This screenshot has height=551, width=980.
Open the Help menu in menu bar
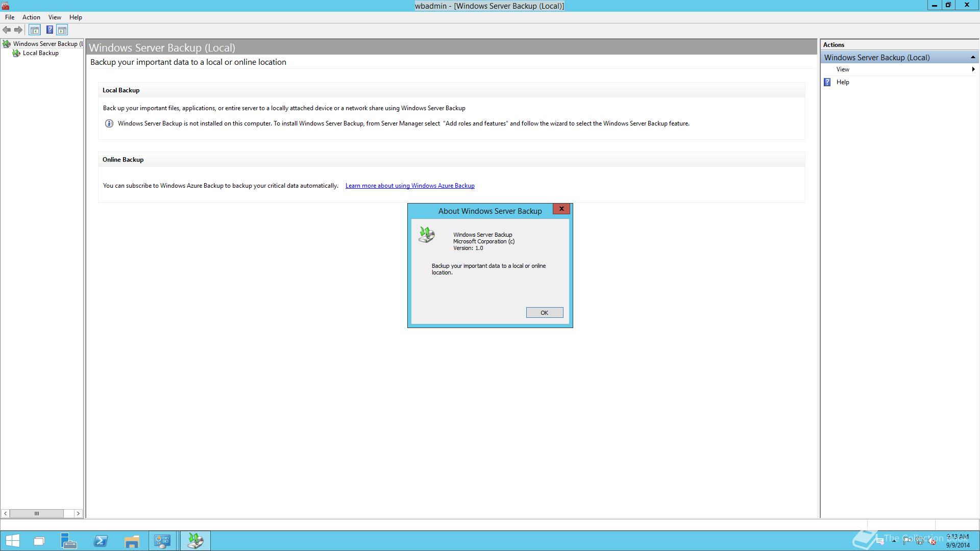click(x=76, y=17)
